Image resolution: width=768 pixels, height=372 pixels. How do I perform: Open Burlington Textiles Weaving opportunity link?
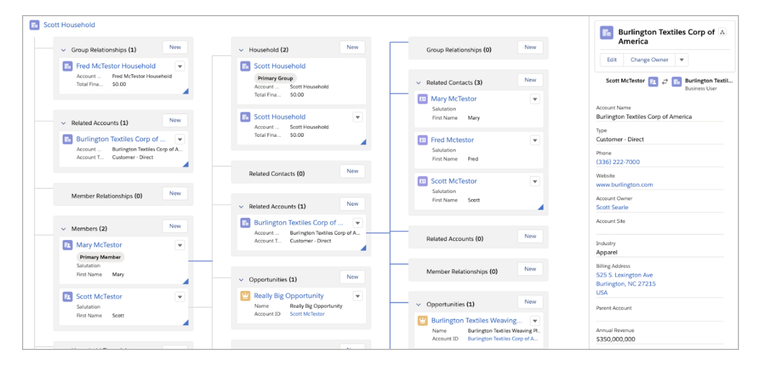pyautogui.click(x=477, y=321)
